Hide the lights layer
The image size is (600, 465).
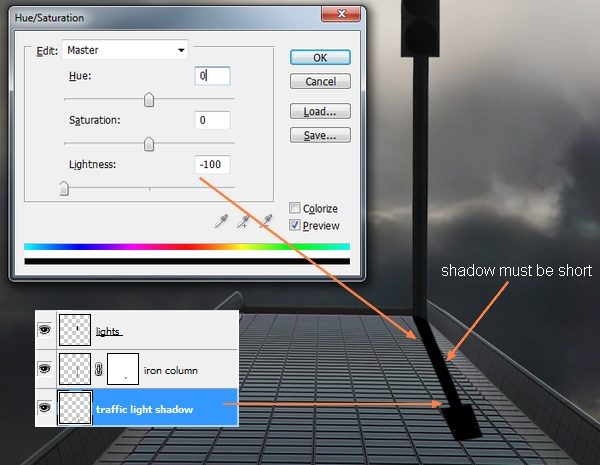(x=45, y=330)
